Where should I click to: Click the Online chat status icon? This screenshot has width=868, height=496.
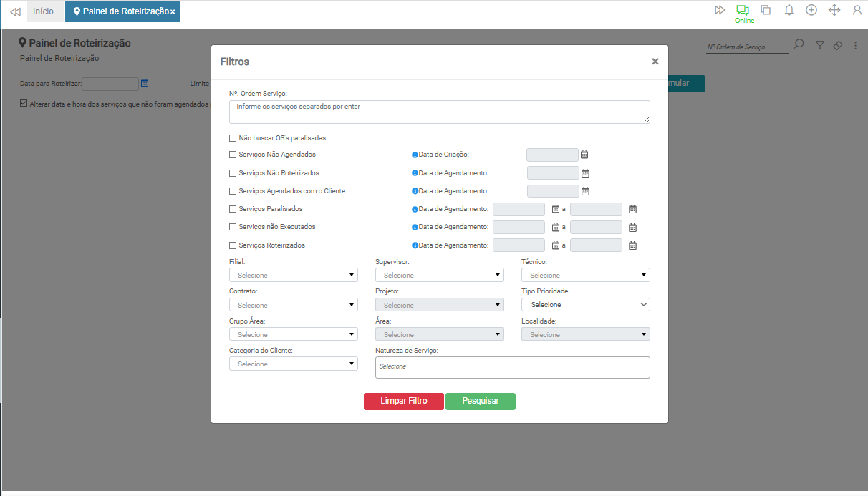(743, 10)
